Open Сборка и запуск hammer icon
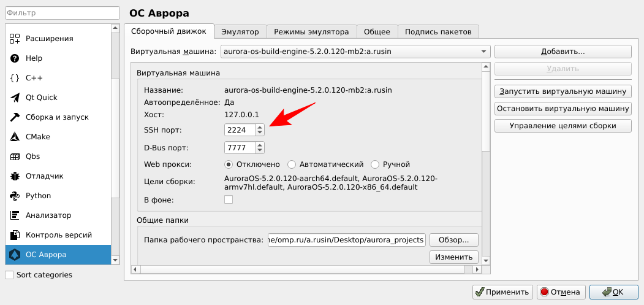 15,117
